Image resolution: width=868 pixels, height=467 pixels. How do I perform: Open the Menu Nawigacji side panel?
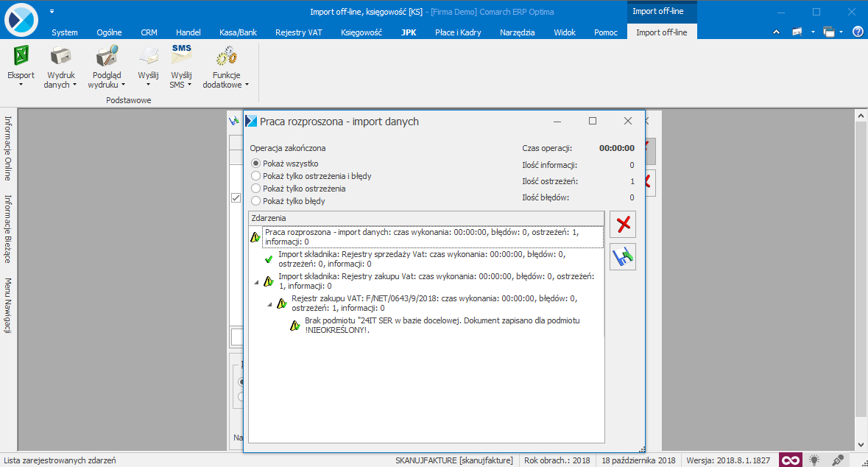(8, 306)
